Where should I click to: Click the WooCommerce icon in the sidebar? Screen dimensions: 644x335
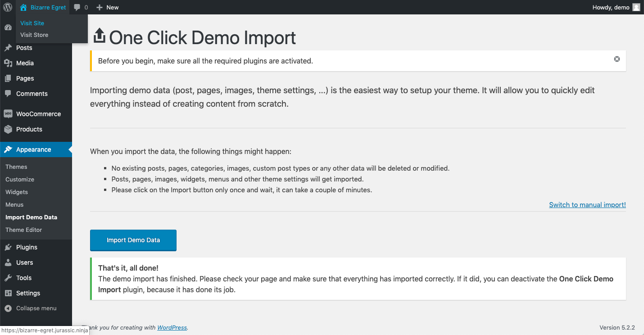pos(8,113)
